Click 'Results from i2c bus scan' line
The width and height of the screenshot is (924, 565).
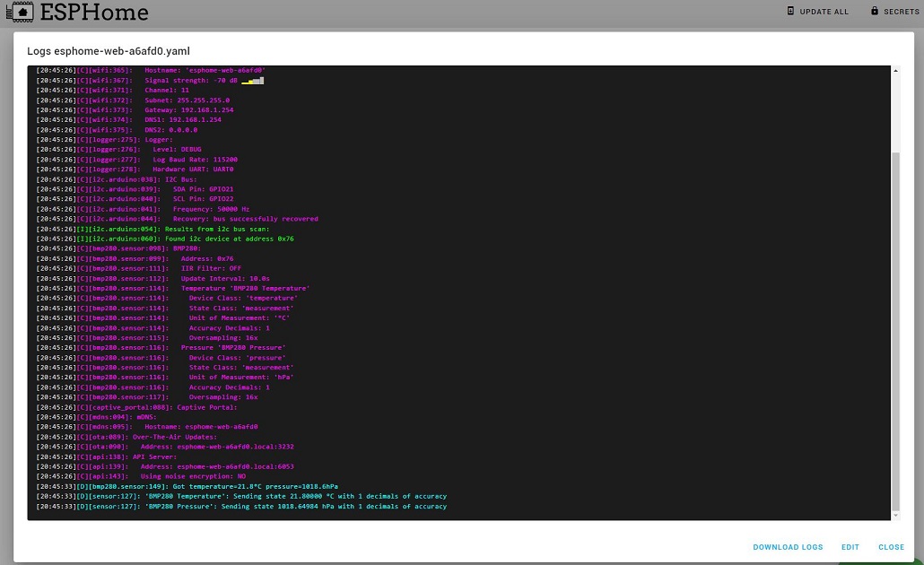(153, 230)
